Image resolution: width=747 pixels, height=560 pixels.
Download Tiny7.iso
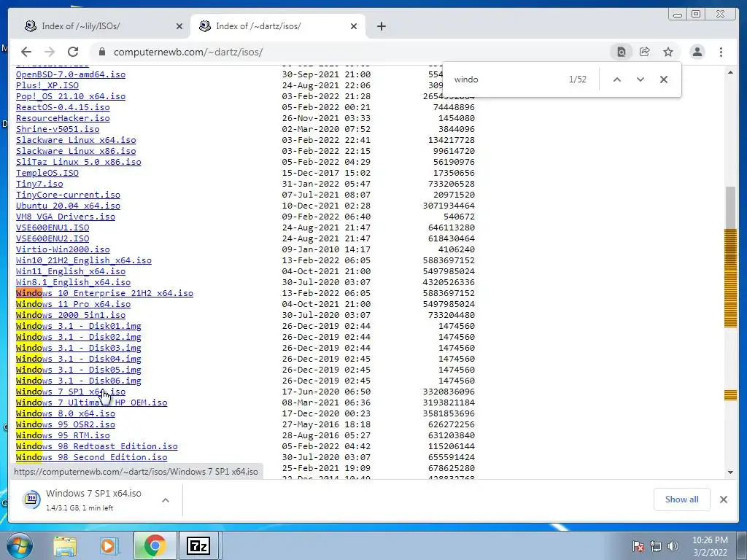(39, 184)
